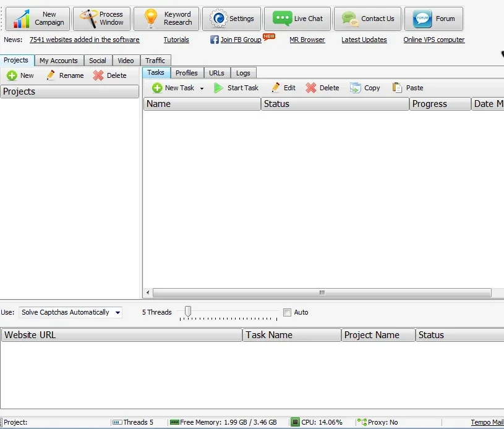Expand the New Task dropdown arrow

[202, 88]
